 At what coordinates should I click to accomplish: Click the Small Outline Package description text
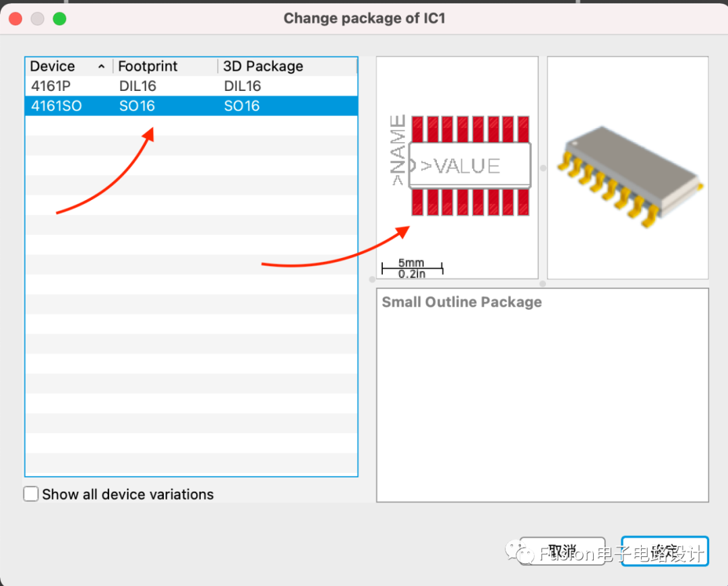pos(462,302)
